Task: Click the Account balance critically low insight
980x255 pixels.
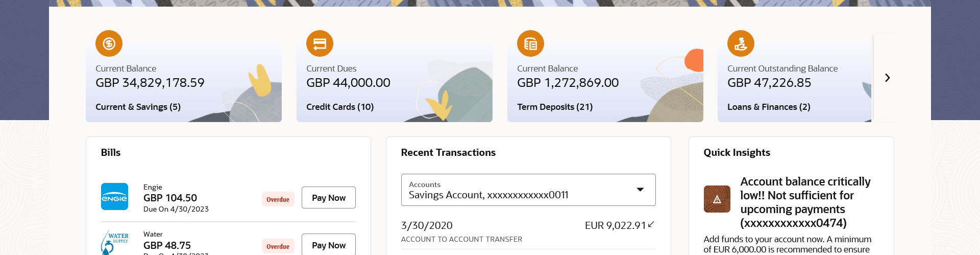Action: point(805,202)
